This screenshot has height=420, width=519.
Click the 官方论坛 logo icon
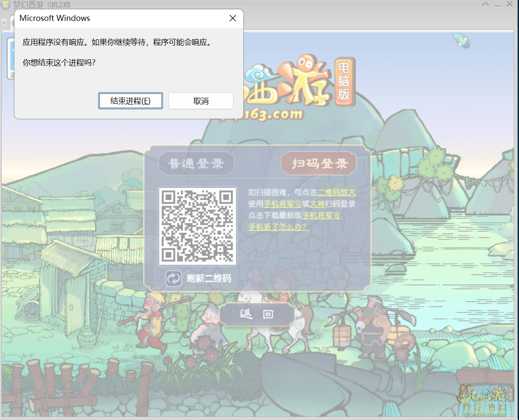pos(485,400)
